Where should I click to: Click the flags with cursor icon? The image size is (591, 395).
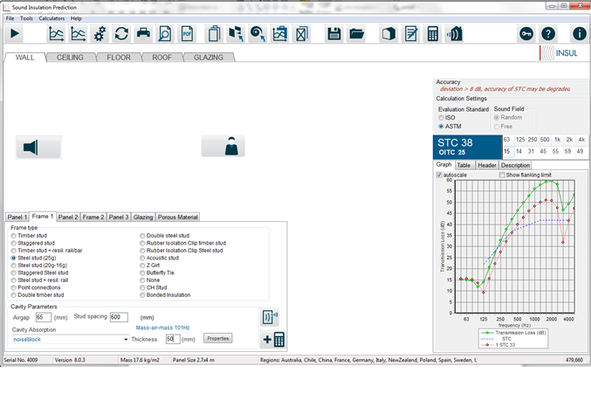point(236,34)
